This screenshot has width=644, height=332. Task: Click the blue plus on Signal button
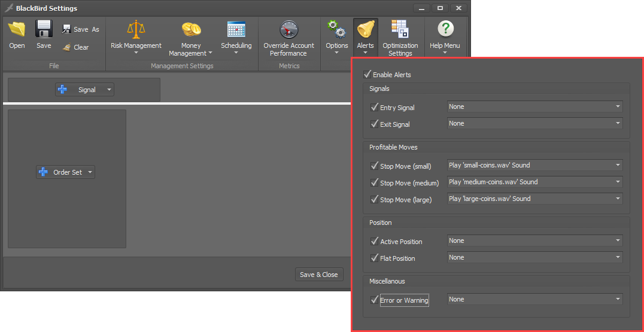pos(62,89)
